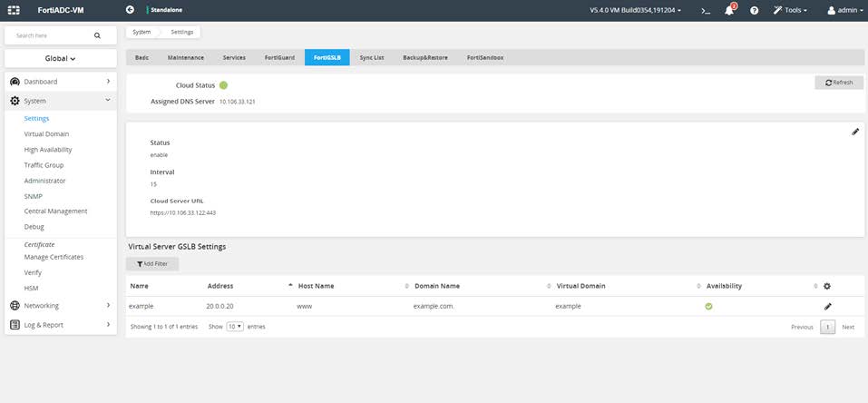Viewport: 868px width, 403px height.
Task: Collapse the System menu chevron
Action: tap(108, 101)
